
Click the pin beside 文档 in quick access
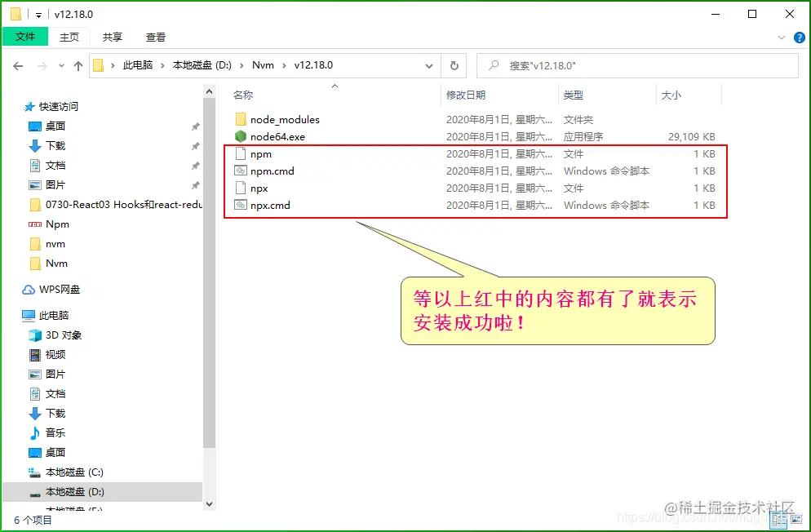pyautogui.click(x=196, y=166)
